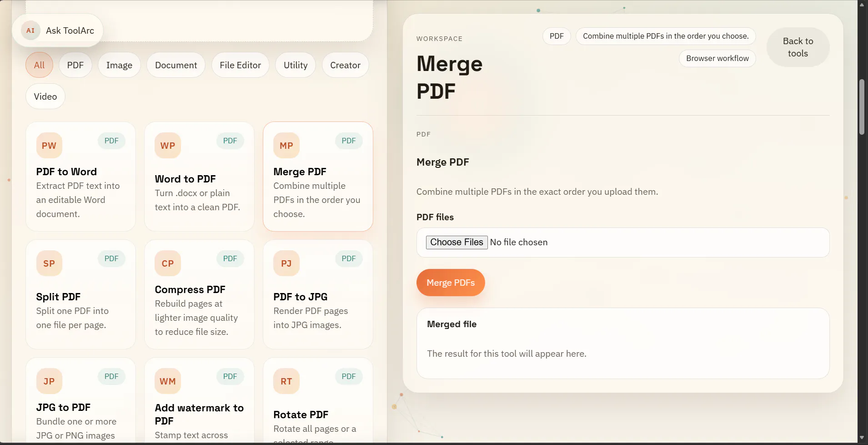The width and height of the screenshot is (868, 445).
Task: Click the 'PDF files' field label
Action: [435, 217]
